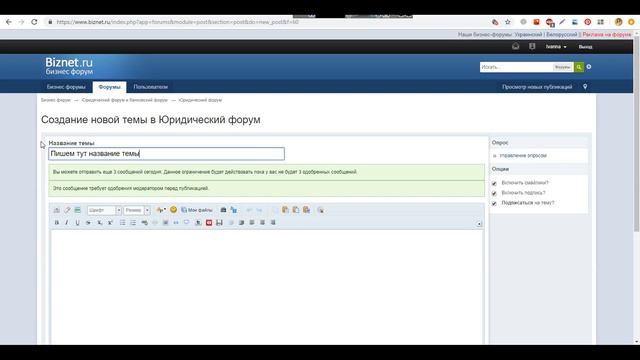Click the 'Бизнес форум' breadcrumb
The height and width of the screenshot is (360, 640).
(56, 100)
